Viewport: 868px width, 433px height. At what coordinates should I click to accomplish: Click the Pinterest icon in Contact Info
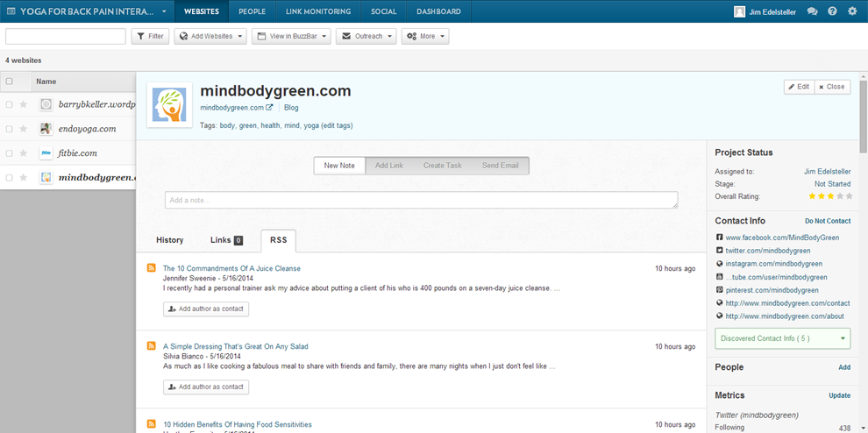click(719, 289)
